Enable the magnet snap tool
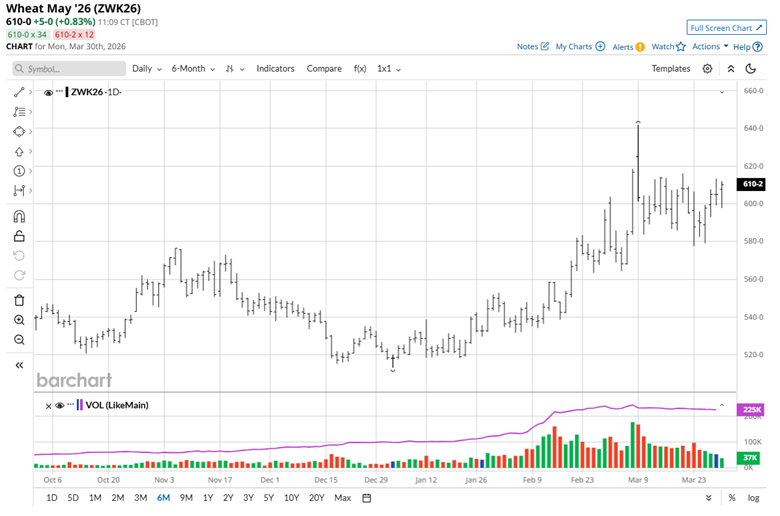This screenshot has width=780, height=516. pos(19,217)
